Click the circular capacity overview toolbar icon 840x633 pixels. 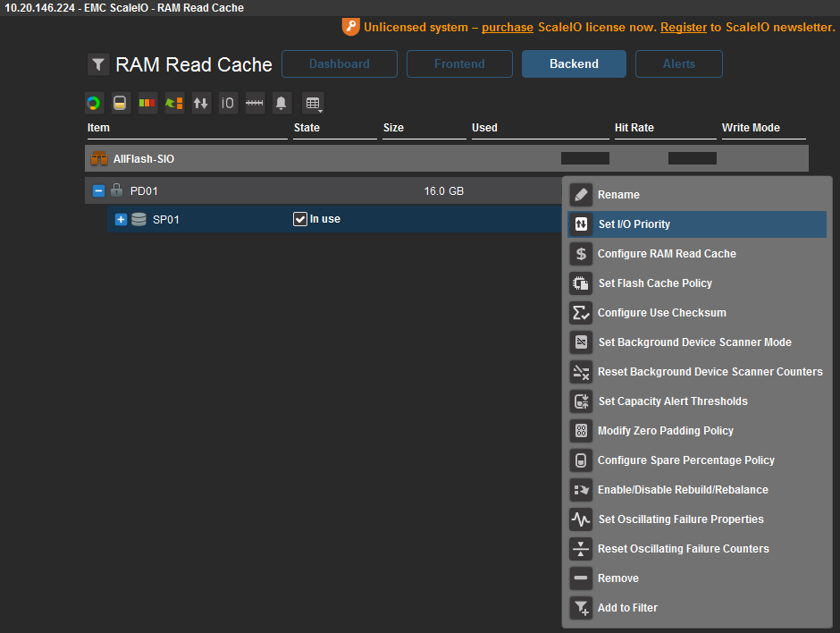[x=94, y=103]
